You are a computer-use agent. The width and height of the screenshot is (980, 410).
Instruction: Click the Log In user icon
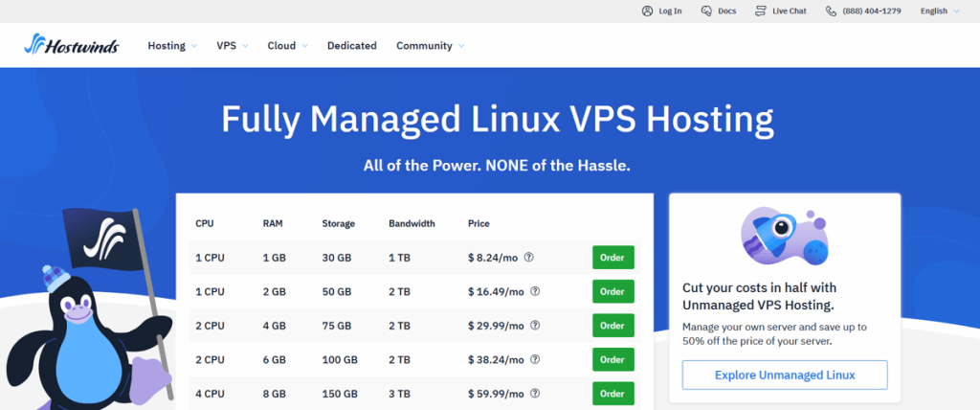[647, 11]
